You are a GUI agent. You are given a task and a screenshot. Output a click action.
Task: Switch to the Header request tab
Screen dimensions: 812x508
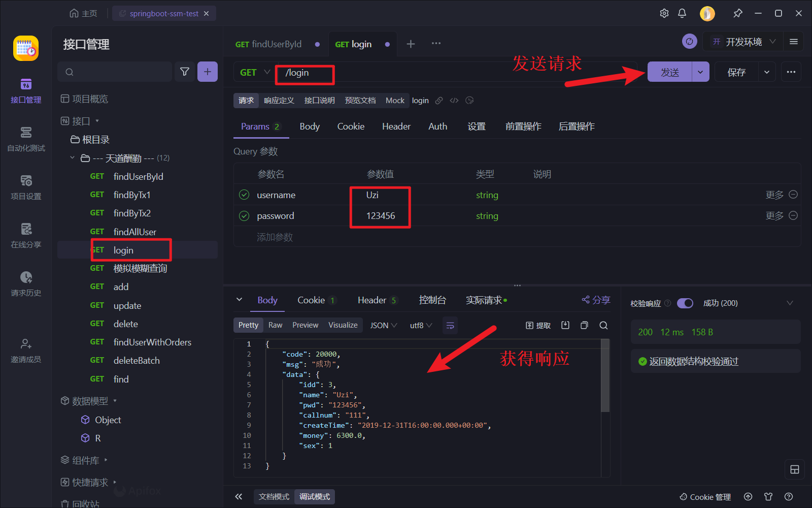(396, 126)
